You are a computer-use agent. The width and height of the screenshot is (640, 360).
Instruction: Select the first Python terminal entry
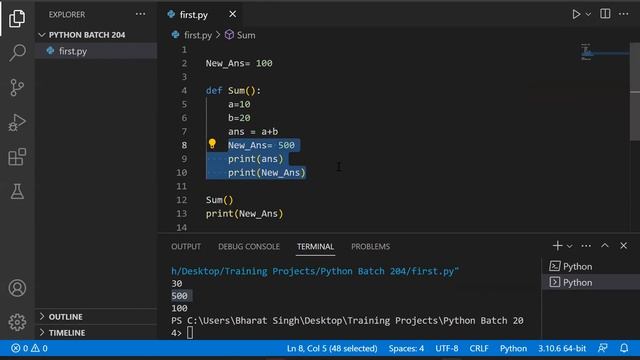pos(591,267)
